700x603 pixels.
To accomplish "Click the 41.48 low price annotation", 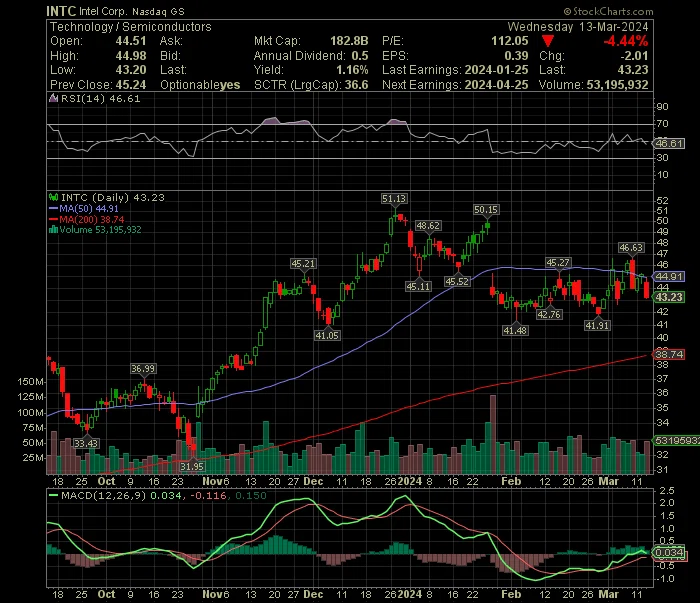I will pos(515,331).
